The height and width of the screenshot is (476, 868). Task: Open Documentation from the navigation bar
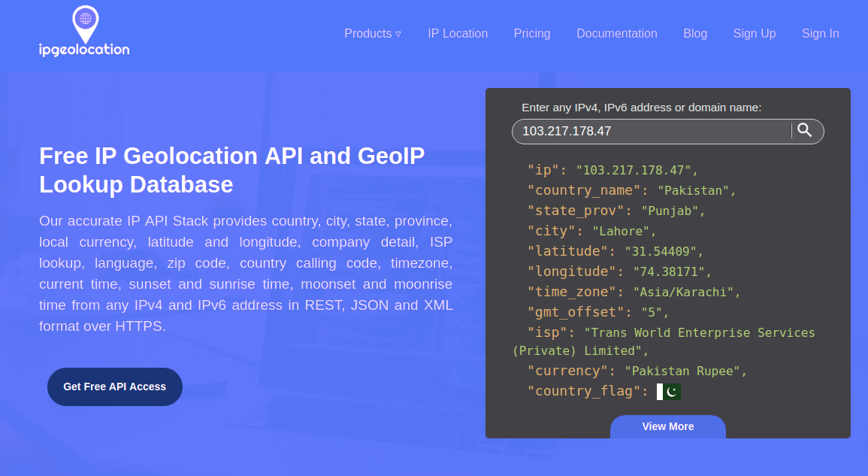click(x=616, y=34)
